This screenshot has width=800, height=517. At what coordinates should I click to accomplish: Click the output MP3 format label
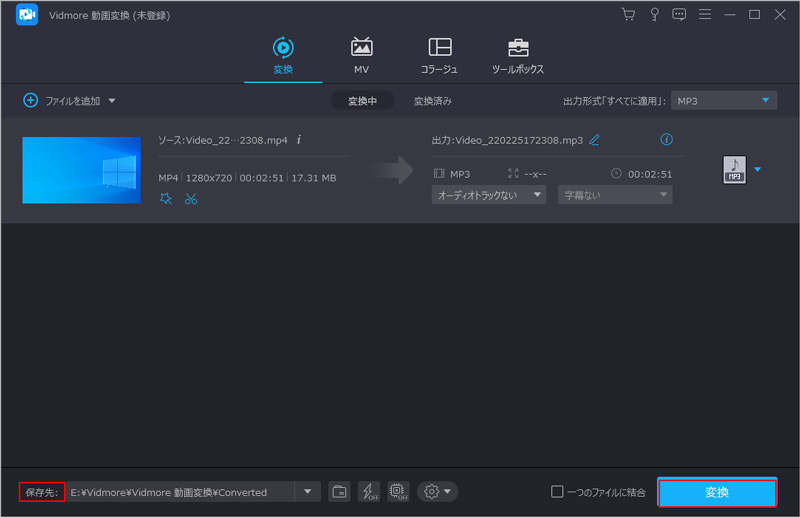coord(460,175)
